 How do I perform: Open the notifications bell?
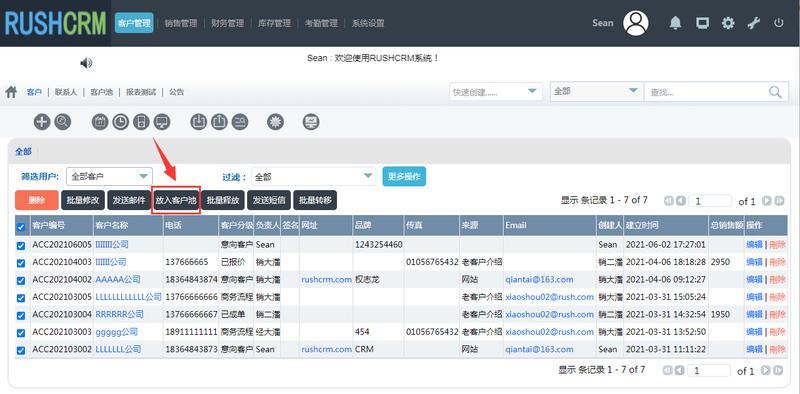point(676,23)
